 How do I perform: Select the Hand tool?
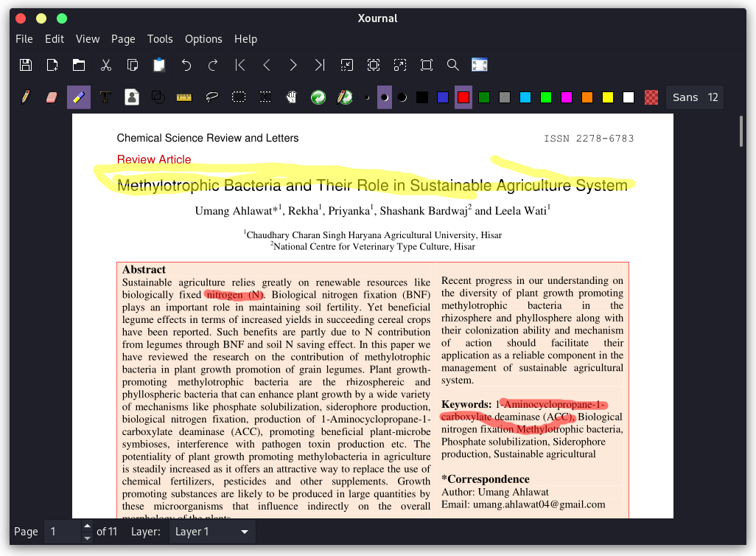pyautogui.click(x=291, y=97)
